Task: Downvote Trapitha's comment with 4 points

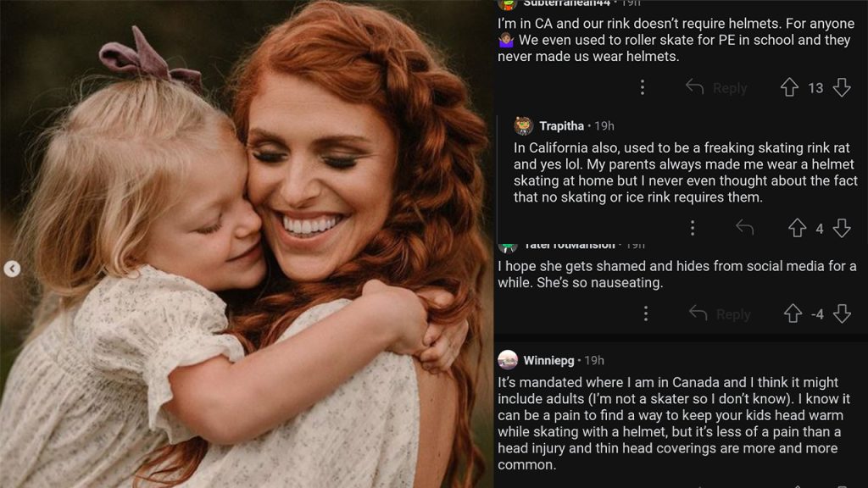Action: [842, 228]
